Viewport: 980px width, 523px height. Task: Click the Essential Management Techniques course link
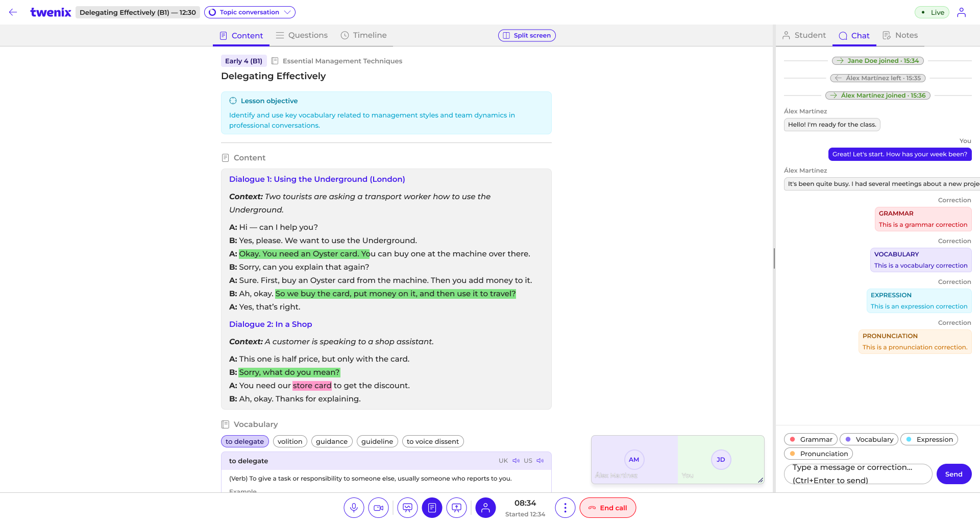point(342,61)
